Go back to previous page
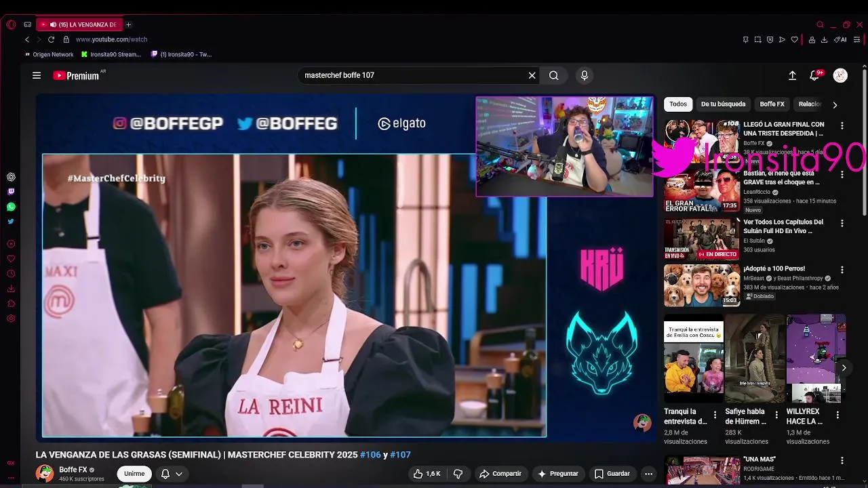Image resolution: width=868 pixels, height=488 pixels. (x=27, y=39)
